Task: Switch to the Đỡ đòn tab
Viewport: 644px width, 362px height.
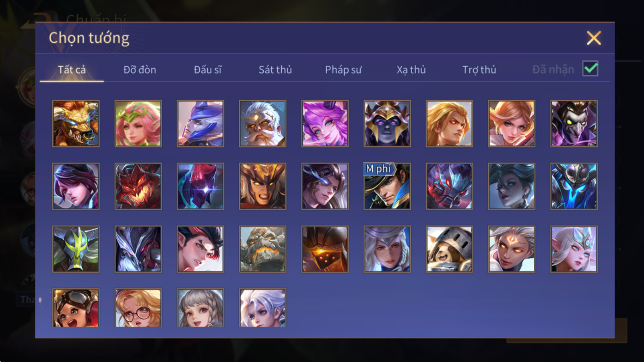Action: (x=140, y=70)
